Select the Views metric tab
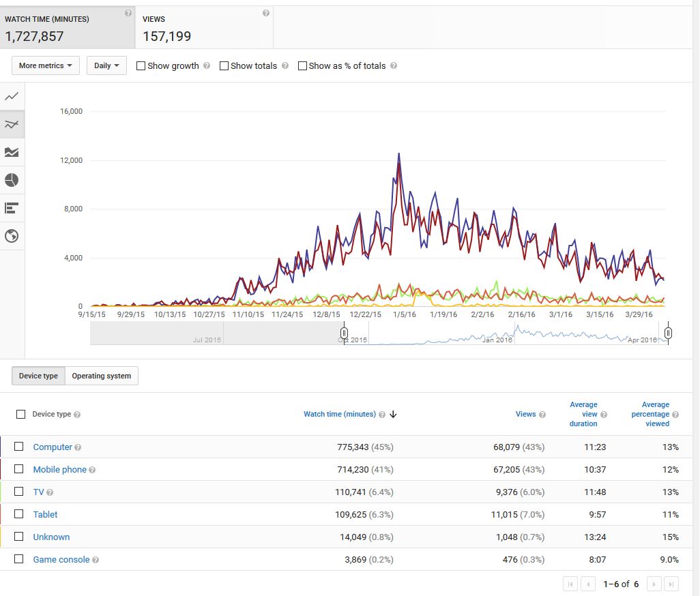This screenshot has width=700, height=596. (x=204, y=28)
